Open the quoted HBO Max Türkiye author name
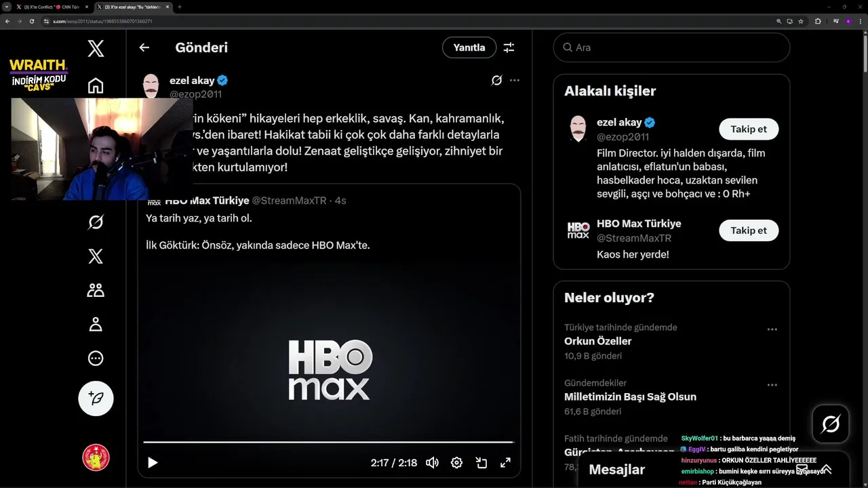This screenshot has height=488, width=868. (x=207, y=201)
